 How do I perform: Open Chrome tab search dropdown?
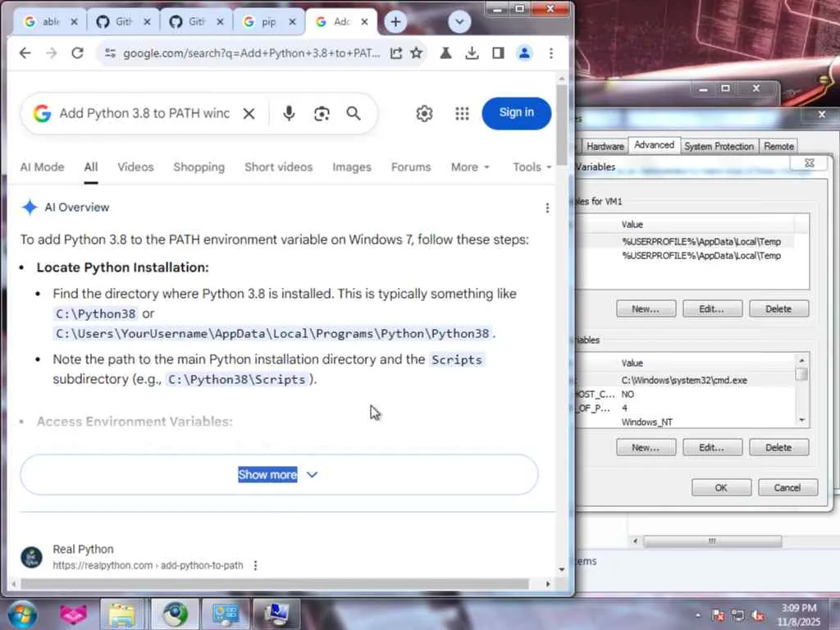click(459, 22)
